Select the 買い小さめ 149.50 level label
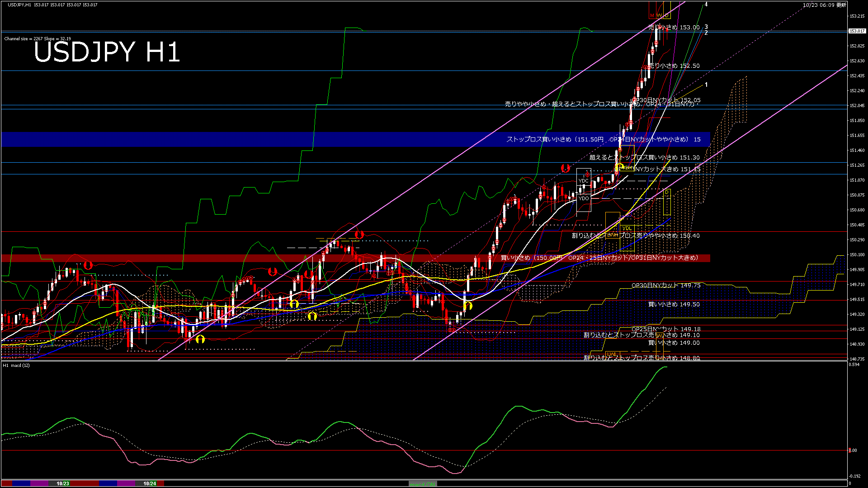Image resolution: width=868 pixels, height=488 pixels. [674, 305]
